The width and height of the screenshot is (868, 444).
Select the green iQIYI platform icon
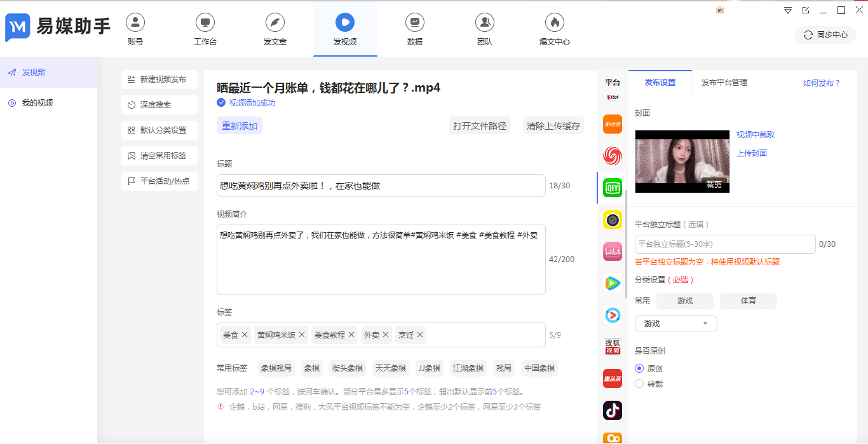[x=613, y=188]
